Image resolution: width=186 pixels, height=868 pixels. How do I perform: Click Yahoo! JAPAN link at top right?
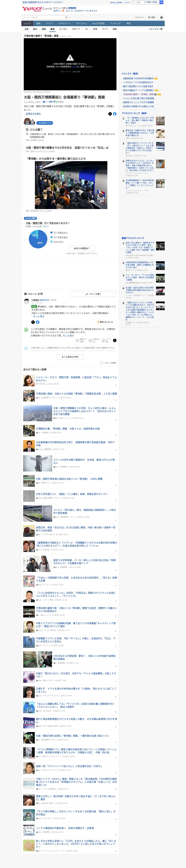click(x=116, y=2)
